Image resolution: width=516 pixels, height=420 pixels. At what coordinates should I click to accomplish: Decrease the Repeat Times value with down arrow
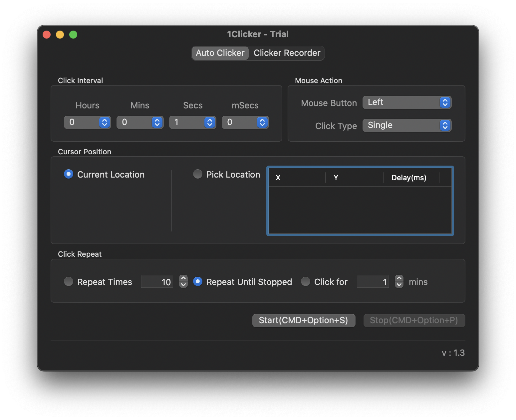183,285
